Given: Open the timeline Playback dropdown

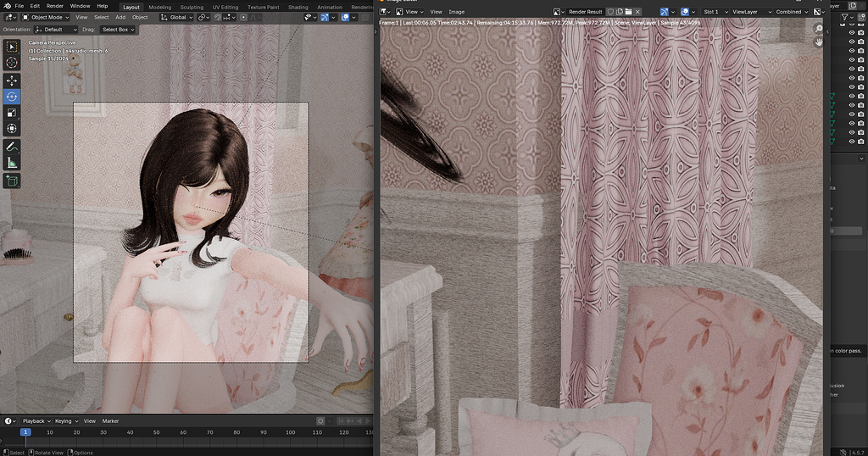Looking at the screenshot, I should point(36,421).
